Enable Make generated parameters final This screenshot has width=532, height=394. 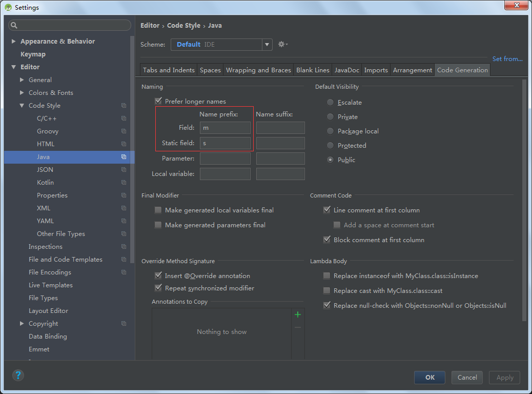click(158, 225)
